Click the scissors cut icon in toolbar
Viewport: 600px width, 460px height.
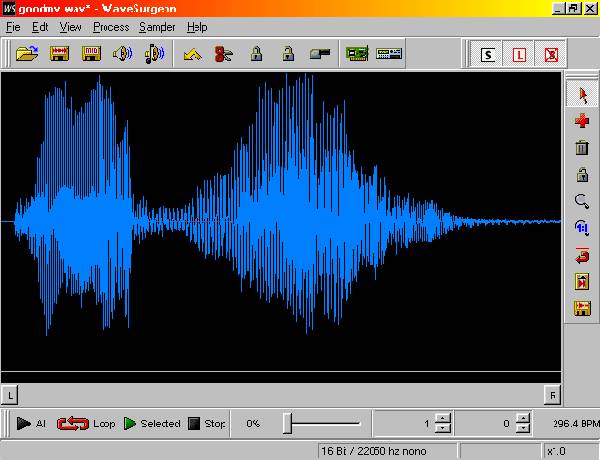click(x=222, y=54)
